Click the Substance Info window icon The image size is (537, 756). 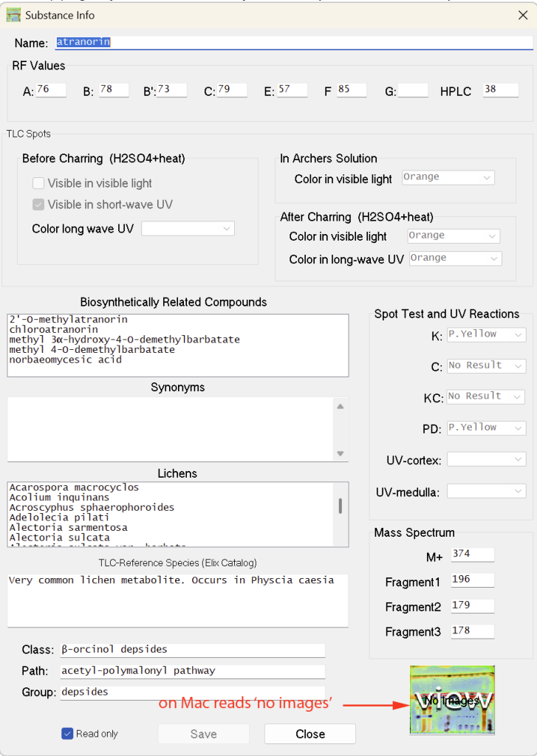pos(13,15)
